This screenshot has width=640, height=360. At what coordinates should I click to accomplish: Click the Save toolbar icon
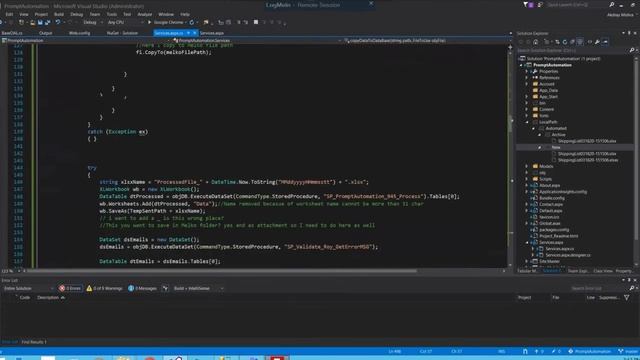pyautogui.click(x=40, y=22)
